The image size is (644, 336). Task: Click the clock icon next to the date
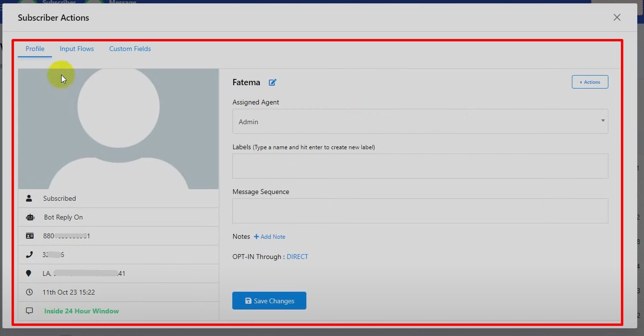point(29,292)
